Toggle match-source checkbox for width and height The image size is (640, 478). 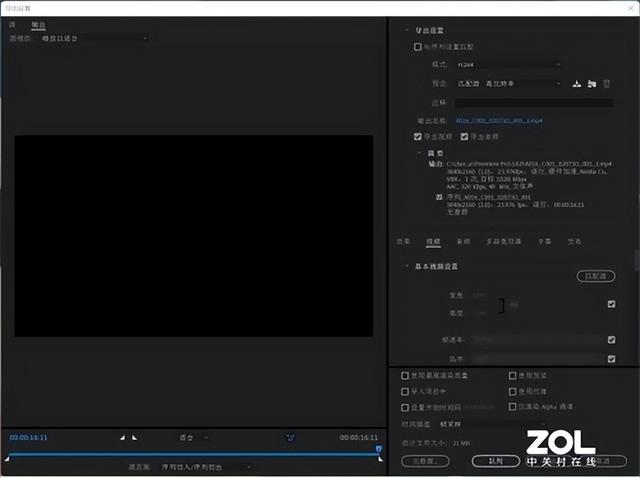pyautogui.click(x=611, y=304)
